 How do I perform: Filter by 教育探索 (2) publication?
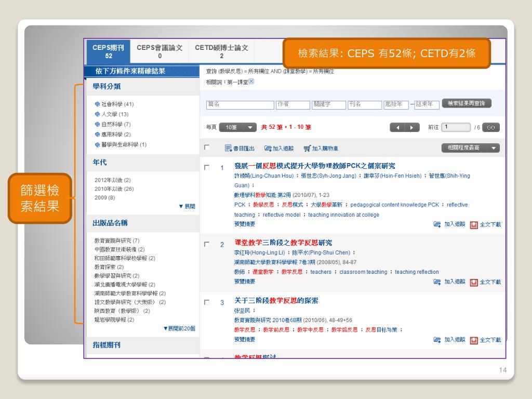click(109, 267)
